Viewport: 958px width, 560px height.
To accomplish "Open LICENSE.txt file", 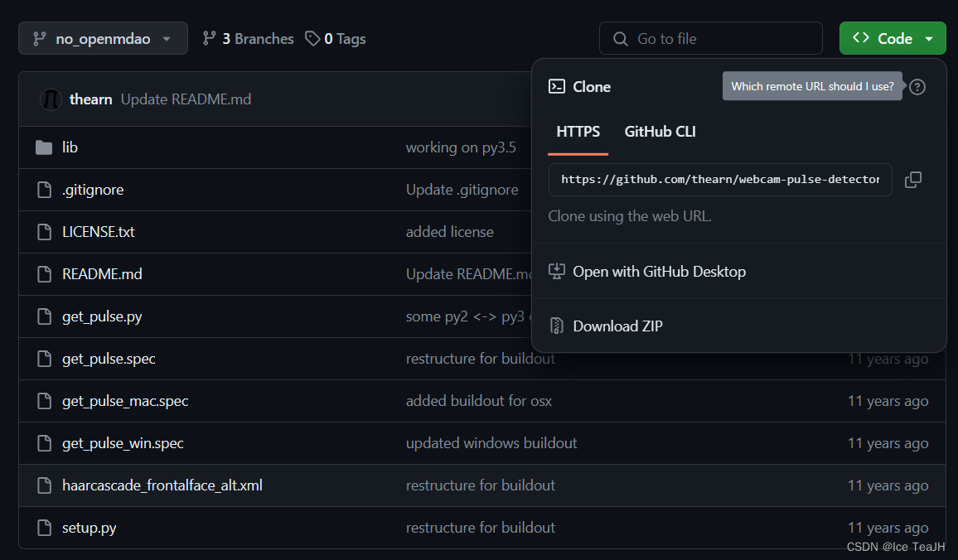I will pyautogui.click(x=99, y=231).
